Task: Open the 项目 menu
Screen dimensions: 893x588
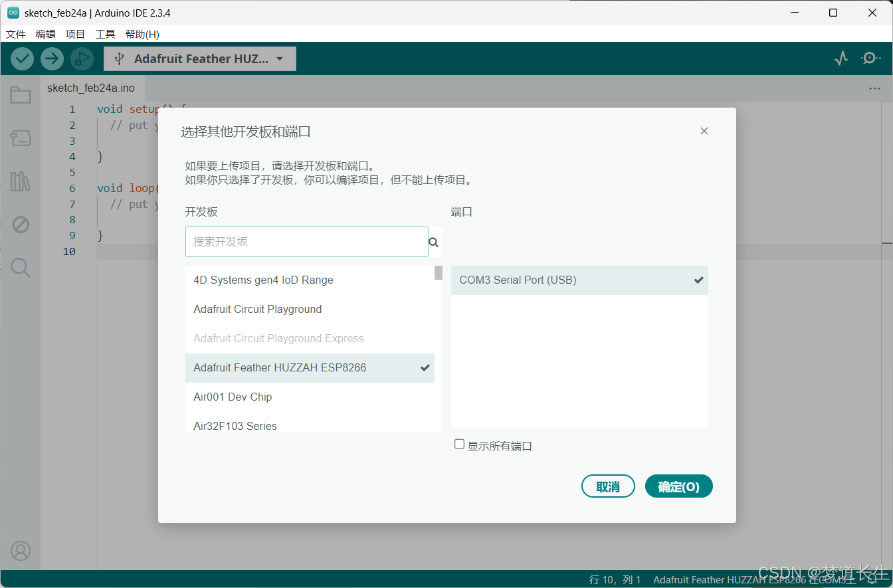Action: pos(75,34)
